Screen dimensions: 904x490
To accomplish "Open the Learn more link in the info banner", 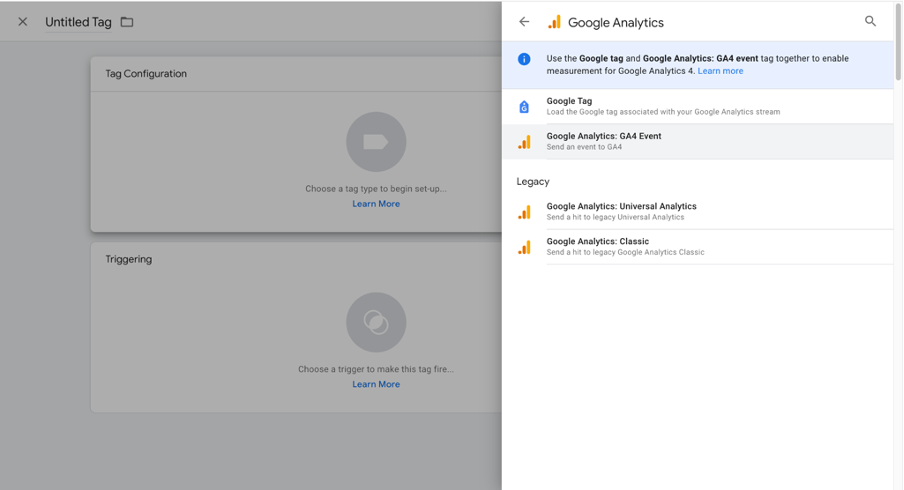I will pyautogui.click(x=720, y=71).
